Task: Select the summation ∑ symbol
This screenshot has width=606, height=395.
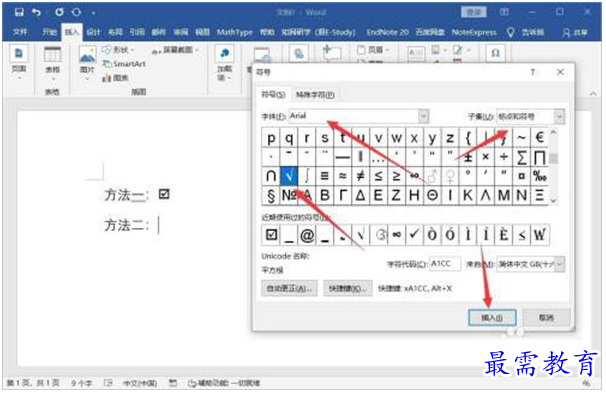Action: tap(522, 157)
